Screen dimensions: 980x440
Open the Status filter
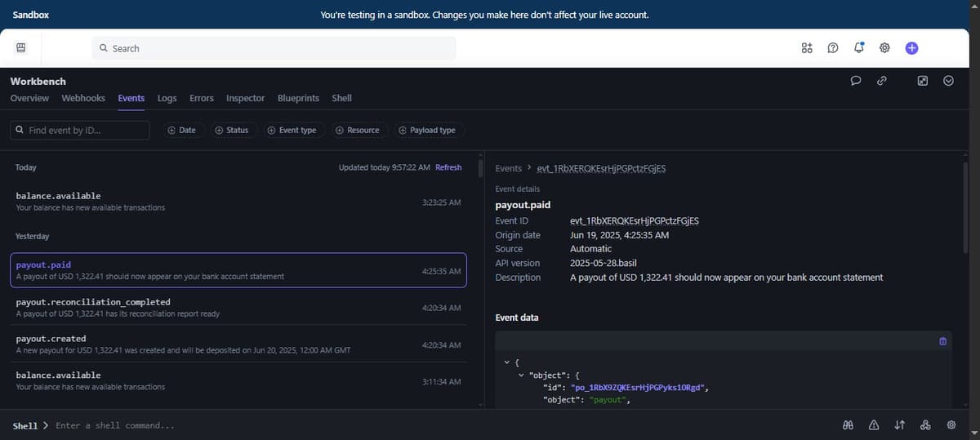tap(232, 130)
